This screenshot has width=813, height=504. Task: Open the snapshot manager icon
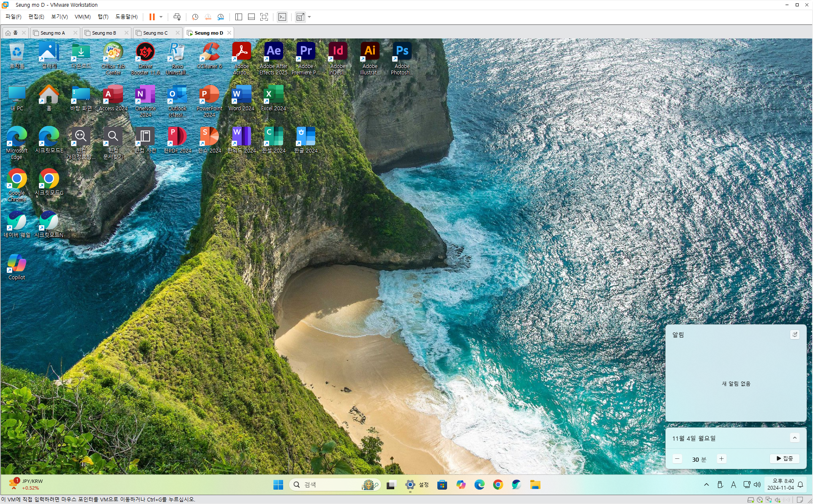(221, 17)
